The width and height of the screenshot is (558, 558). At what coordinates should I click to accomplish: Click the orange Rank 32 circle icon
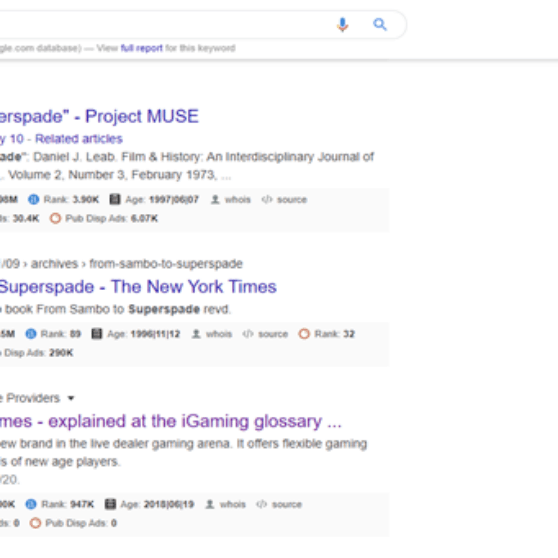304,334
